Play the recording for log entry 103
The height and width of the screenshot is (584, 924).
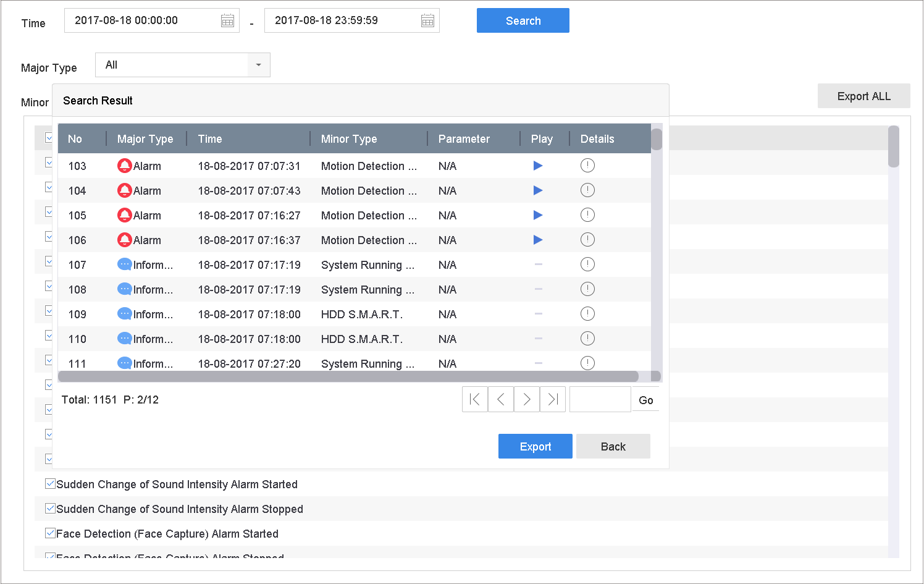pyautogui.click(x=538, y=166)
